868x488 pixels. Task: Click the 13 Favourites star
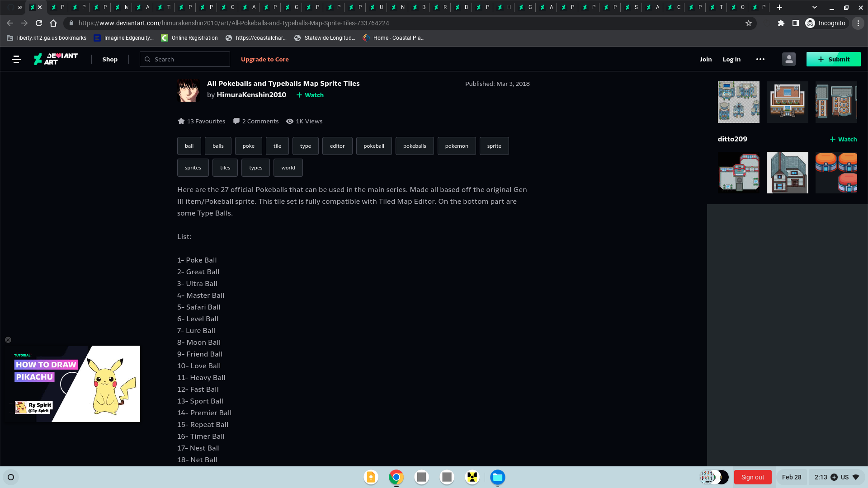pos(181,121)
